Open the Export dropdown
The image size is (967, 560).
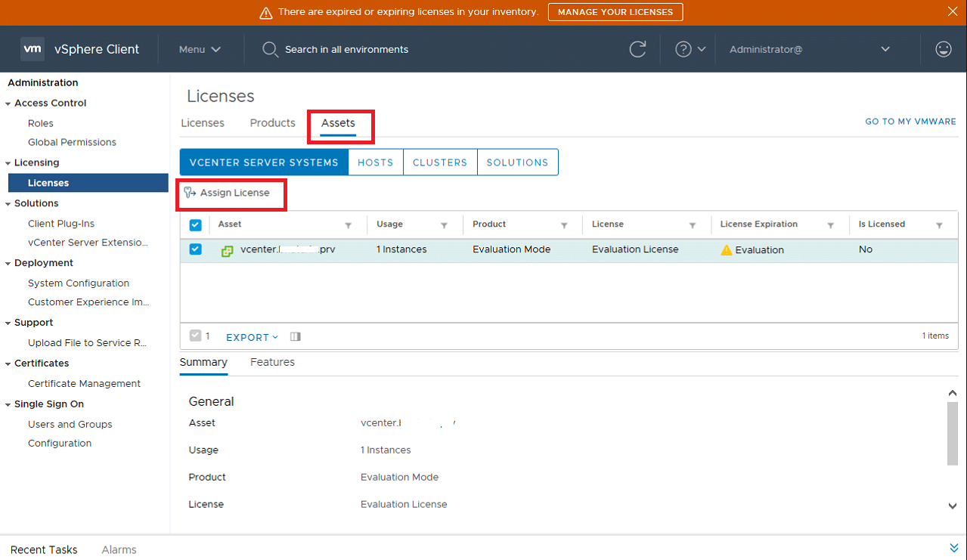[252, 337]
